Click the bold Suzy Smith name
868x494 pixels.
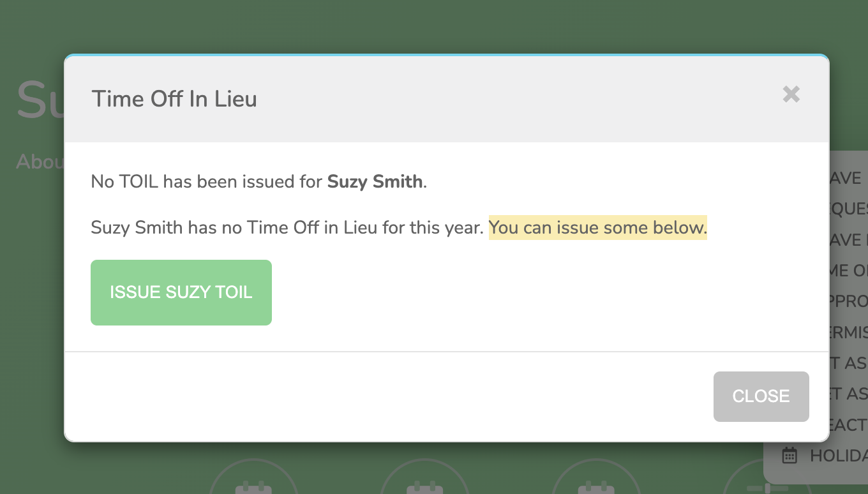(x=375, y=182)
